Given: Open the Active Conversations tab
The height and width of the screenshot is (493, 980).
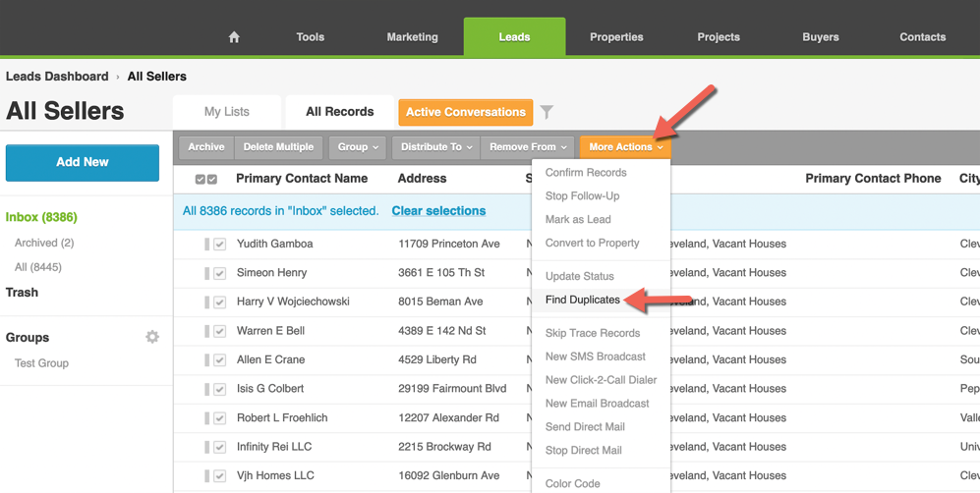Looking at the screenshot, I should pos(466,112).
